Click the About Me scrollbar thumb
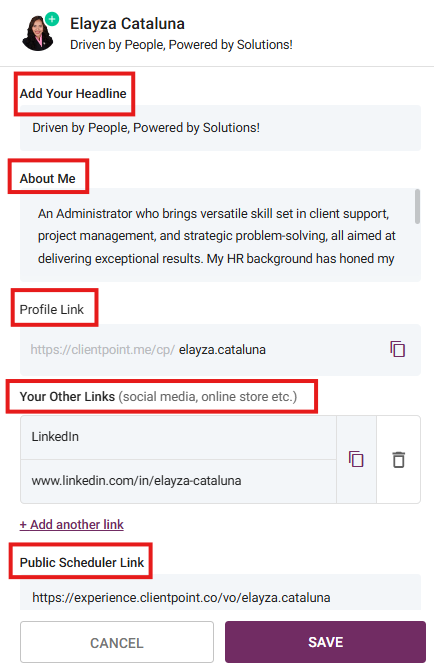Image resolution: width=434 pixels, height=666 pixels. pos(417,206)
